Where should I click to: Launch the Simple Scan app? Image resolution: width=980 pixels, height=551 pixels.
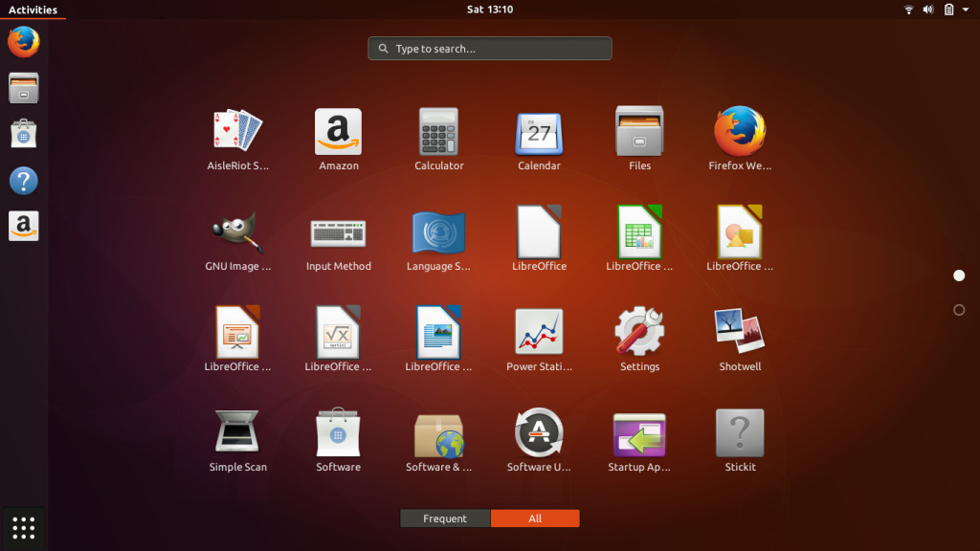(x=238, y=433)
